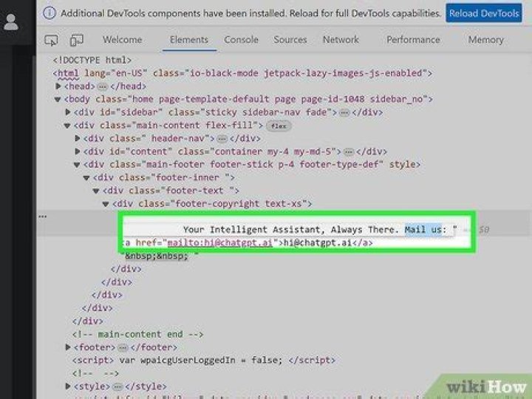The width and height of the screenshot is (532, 399).
Task: Click the hi@chatgpt.ai anchor text
Action: [318, 242]
